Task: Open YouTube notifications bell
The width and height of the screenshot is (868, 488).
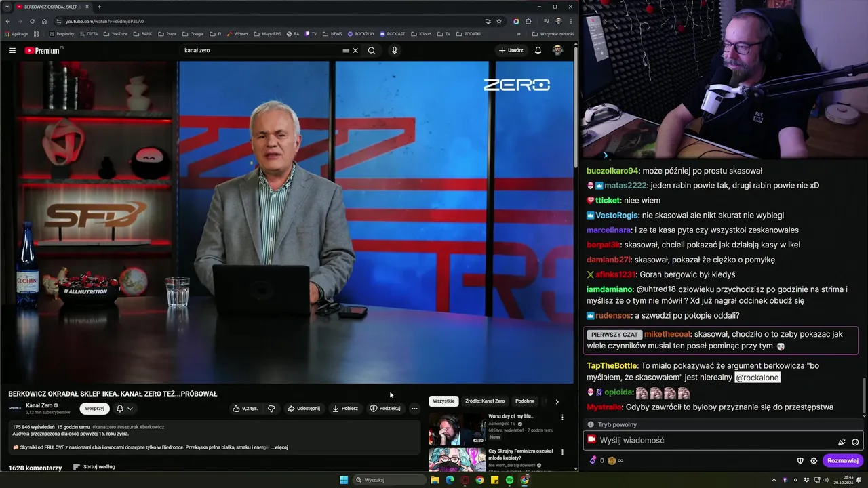Action: [x=538, y=50]
